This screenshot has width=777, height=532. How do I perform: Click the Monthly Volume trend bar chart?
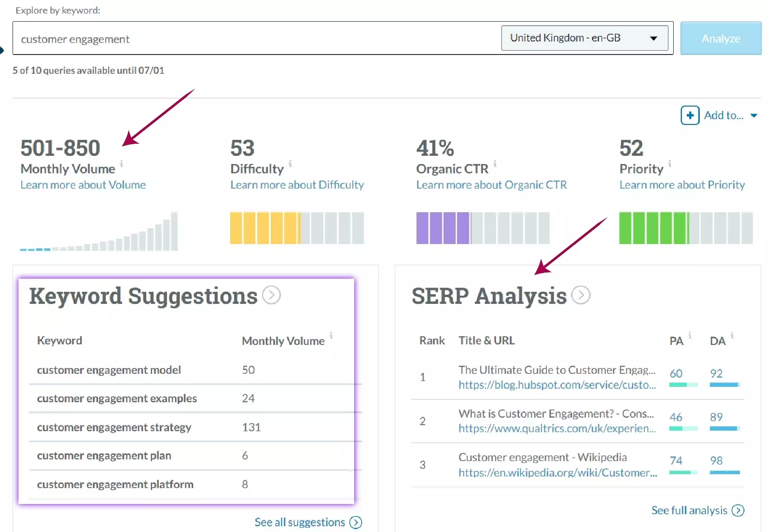point(99,231)
